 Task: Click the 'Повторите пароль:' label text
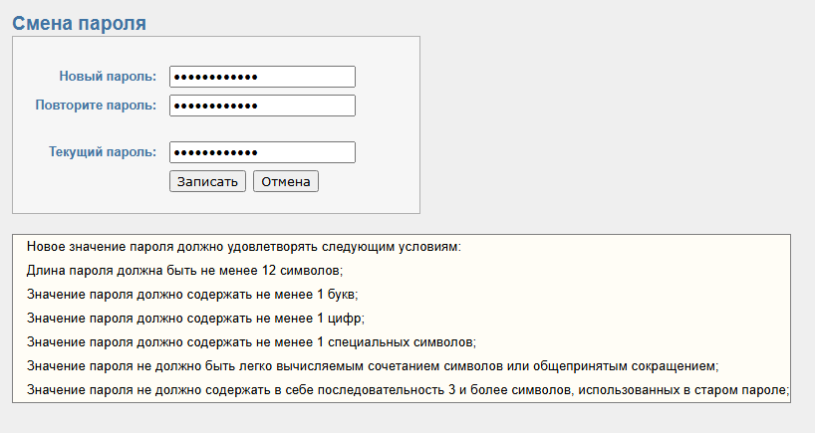click(95, 106)
